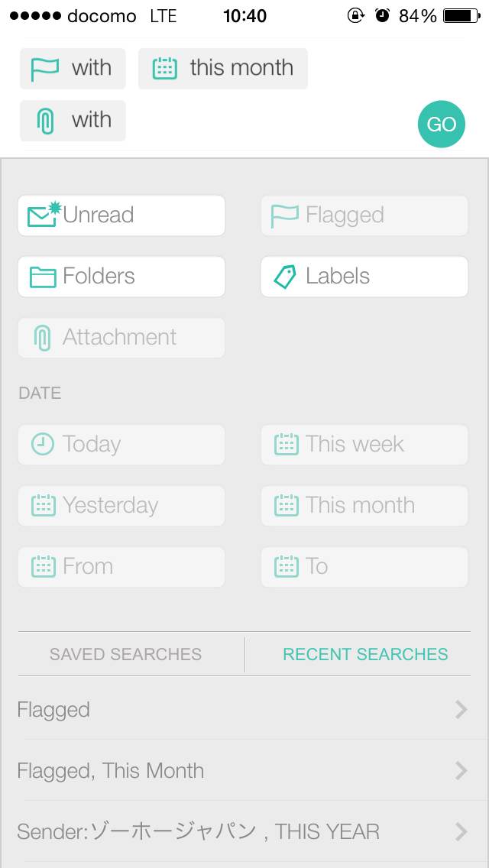This screenshot has height=868, width=489.
Task: Toggle the Flagged filter
Action: [364, 215]
